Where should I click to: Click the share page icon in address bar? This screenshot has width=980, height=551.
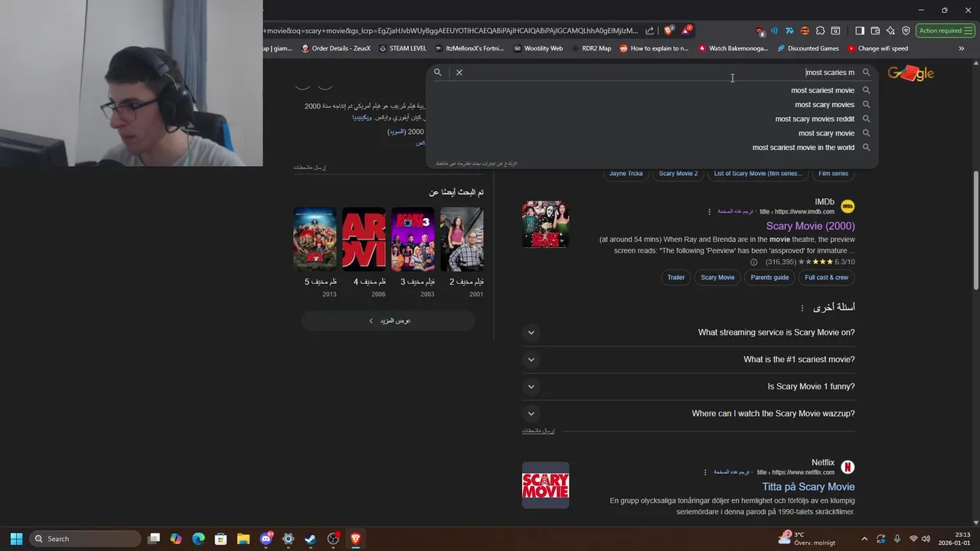pos(650,31)
